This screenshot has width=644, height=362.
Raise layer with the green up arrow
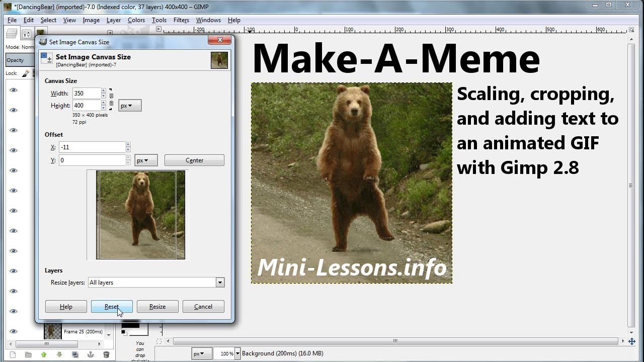tap(44, 354)
